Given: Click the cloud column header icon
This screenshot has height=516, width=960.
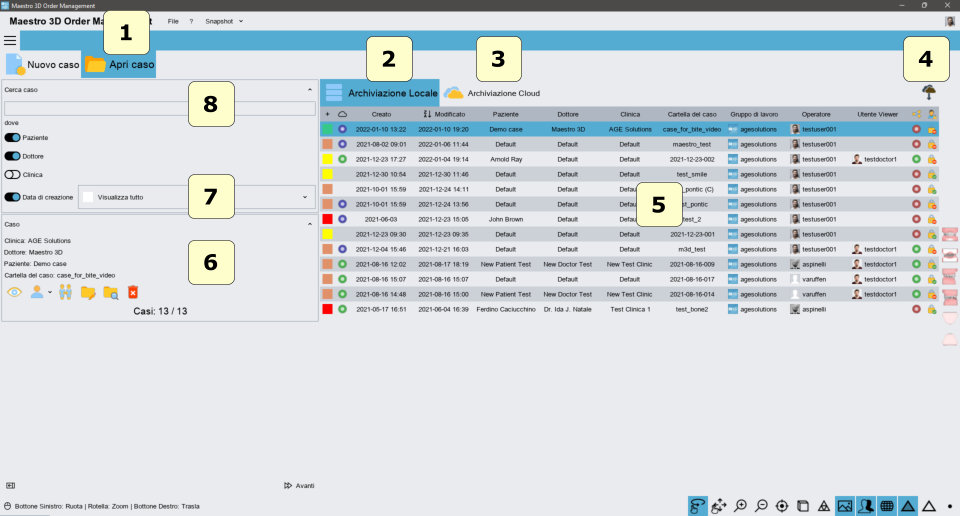Looking at the screenshot, I should (342, 114).
